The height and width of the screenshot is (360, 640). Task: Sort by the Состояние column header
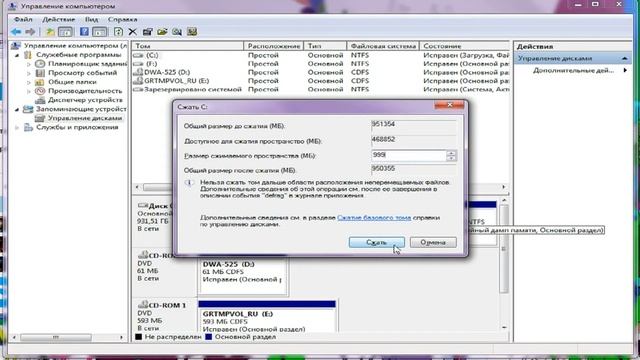pos(464,46)
